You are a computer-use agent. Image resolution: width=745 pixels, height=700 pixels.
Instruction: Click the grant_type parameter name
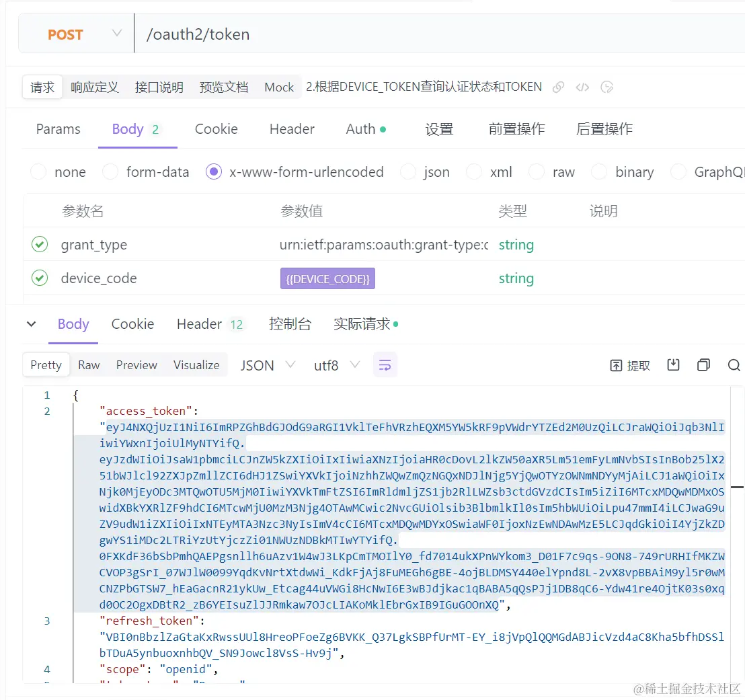tap(93, 245)
